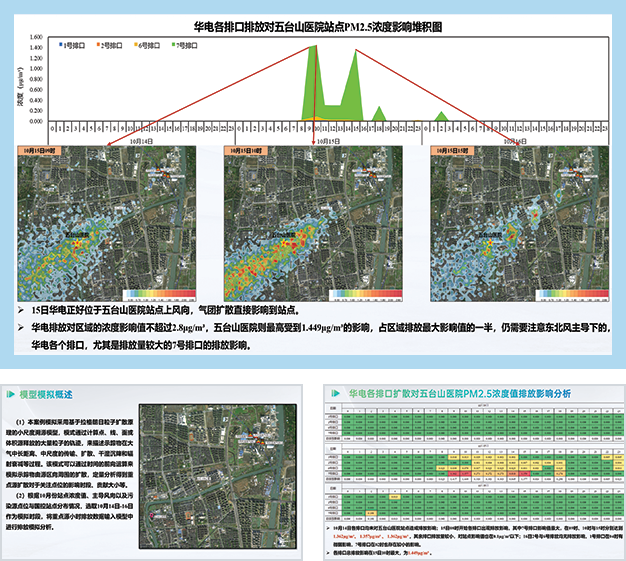Select the chart title 华电各排口排放对五台山医院站点PM2.5浓度影响堆积图
The image size is (626, 561).
coord(318,27)
